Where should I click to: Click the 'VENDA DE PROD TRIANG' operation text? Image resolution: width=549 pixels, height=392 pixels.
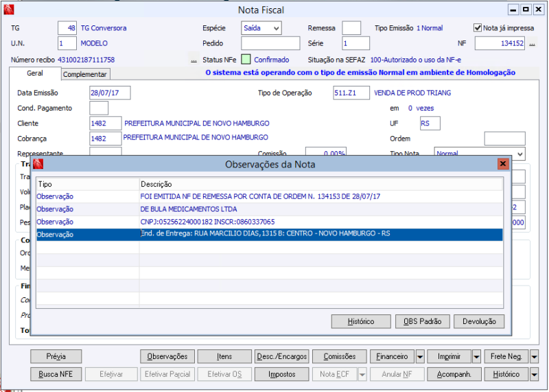click(x=412, y=93)
